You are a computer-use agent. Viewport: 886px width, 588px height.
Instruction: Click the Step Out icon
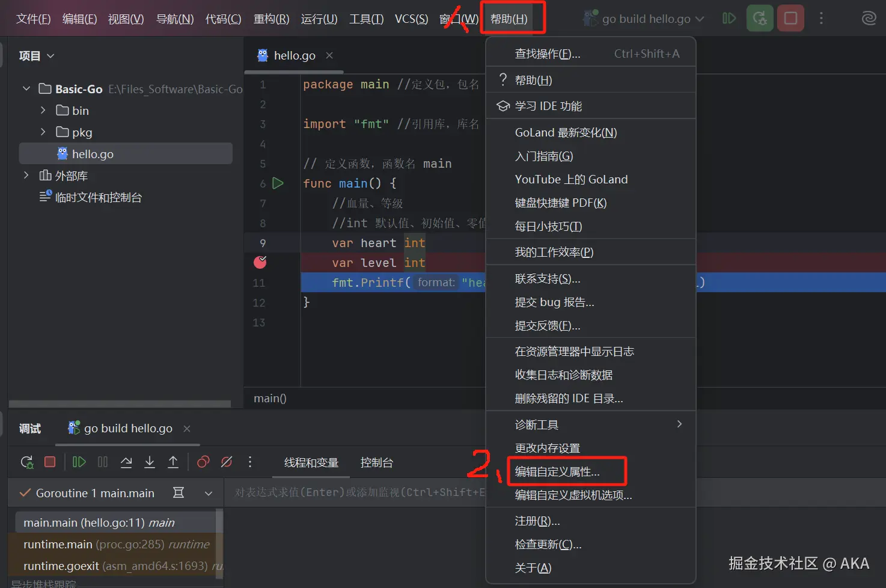[x=173, y=462]
